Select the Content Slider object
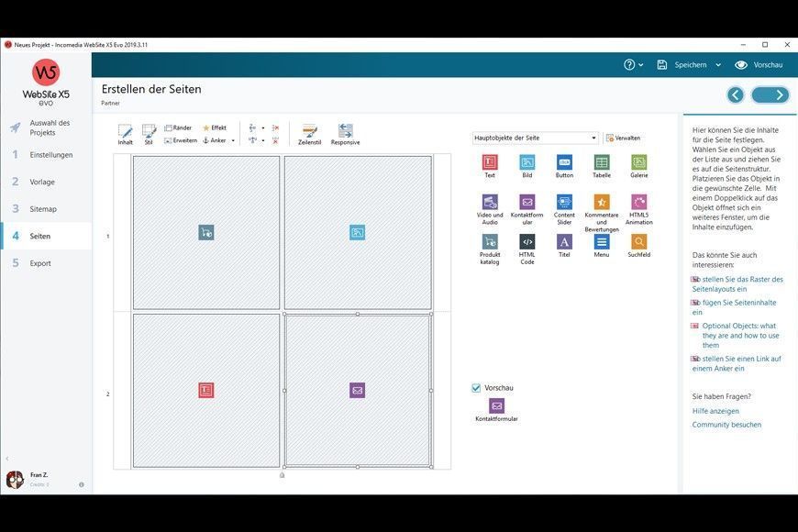 pos(564,203)
